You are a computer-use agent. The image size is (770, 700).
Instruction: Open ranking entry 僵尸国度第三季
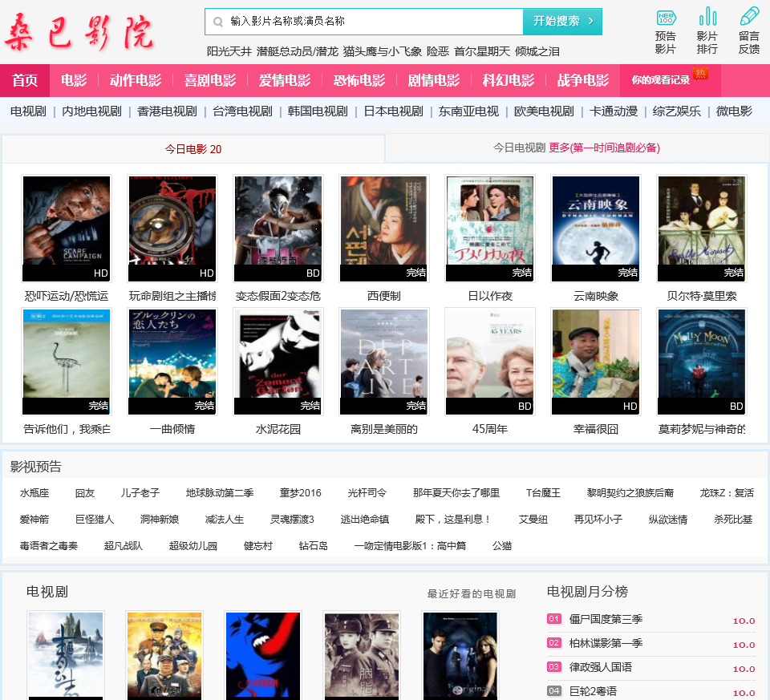(606, 620)
